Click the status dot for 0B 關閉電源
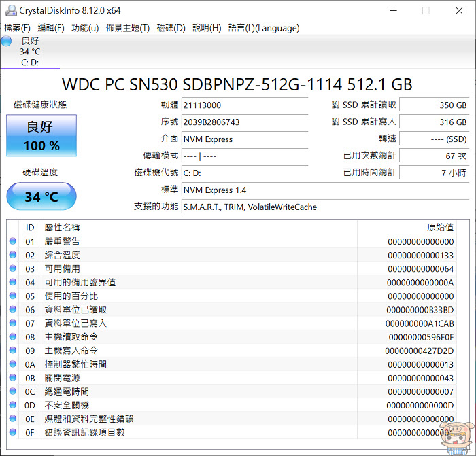476x456 pixels. click(13, 378)
